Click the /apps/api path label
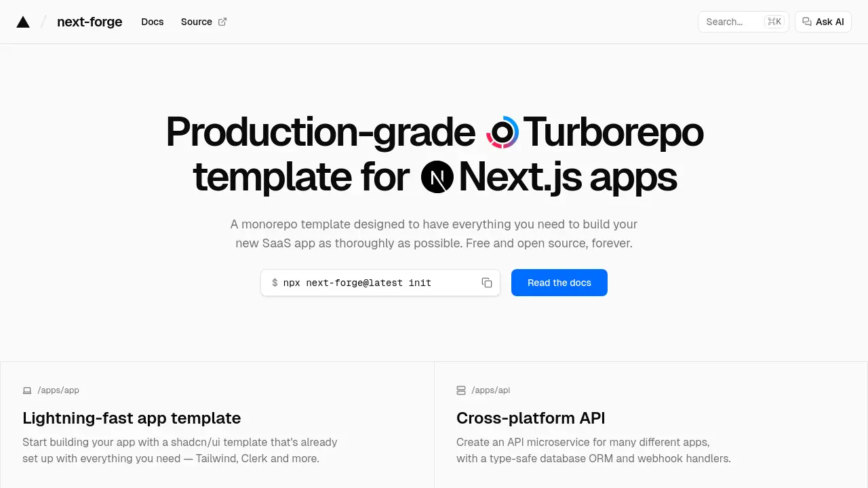This screenshot has width=868, height=488. (490, 390)
